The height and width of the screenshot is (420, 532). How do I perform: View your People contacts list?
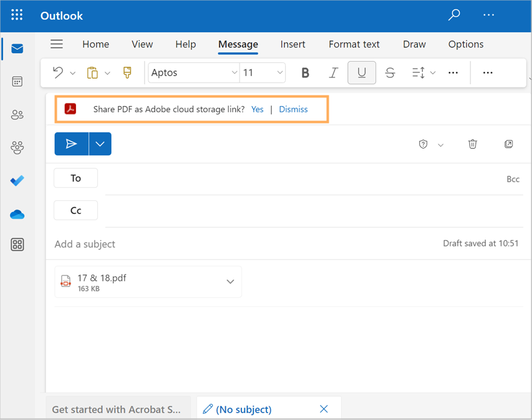tap(17, 114)
